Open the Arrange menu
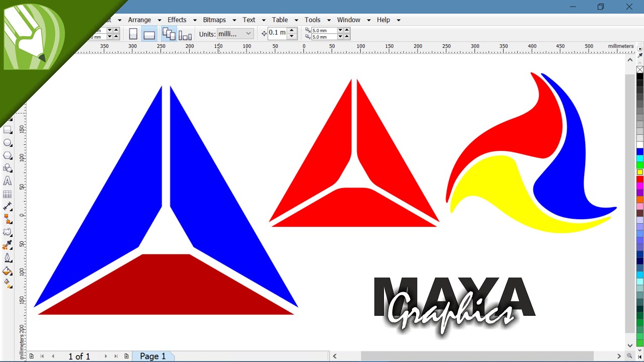The width and height of the screenshot is (644, 362). click(139, 20)
